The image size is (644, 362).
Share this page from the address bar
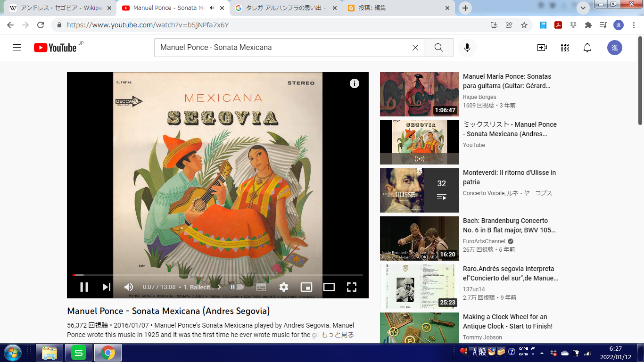pos(509,25)
